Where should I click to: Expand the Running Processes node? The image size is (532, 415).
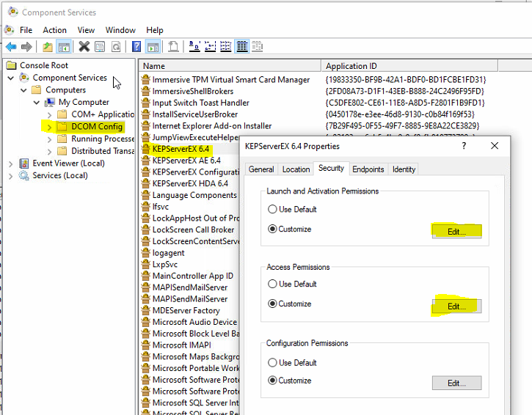coord(50,139)
